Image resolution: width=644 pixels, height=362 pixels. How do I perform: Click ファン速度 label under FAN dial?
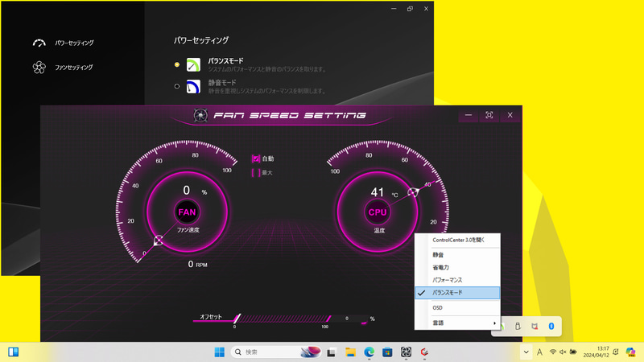coord(188,230)
